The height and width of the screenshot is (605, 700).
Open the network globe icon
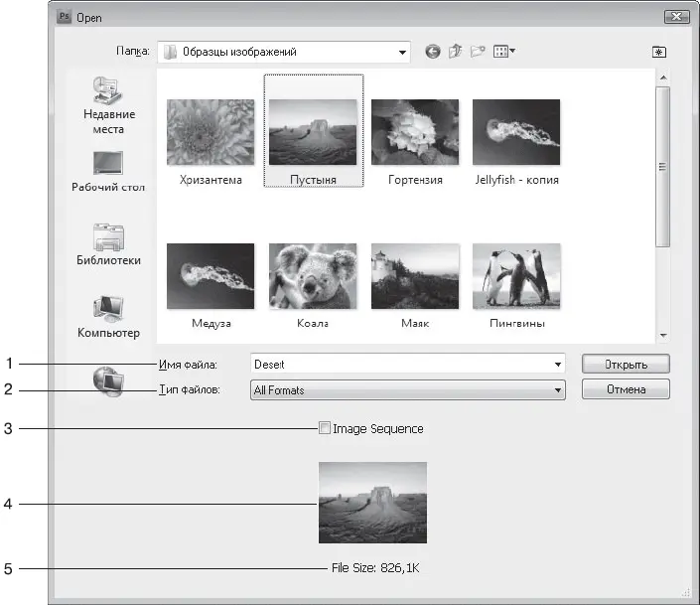coord(108,381)
